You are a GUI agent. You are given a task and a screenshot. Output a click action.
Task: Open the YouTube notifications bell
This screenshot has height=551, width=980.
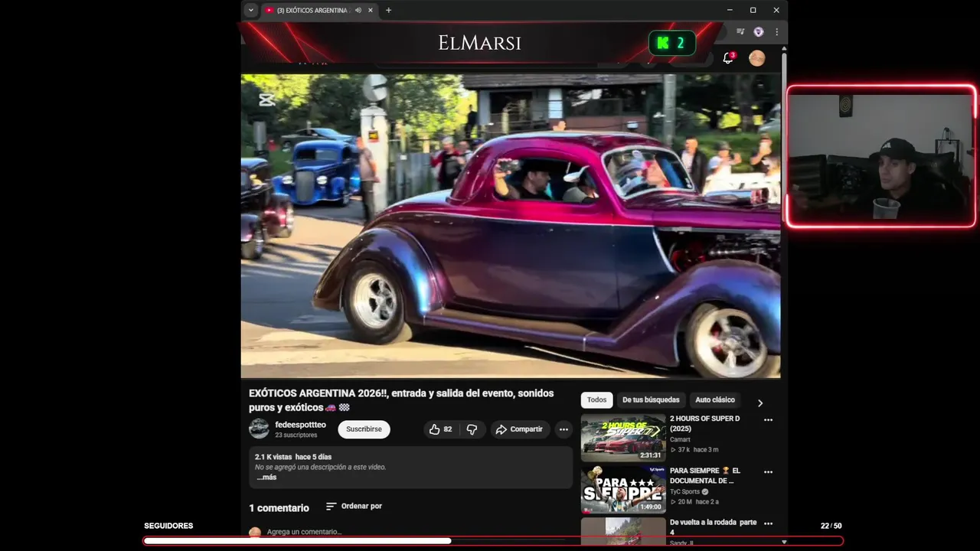[x=728, y=58]
